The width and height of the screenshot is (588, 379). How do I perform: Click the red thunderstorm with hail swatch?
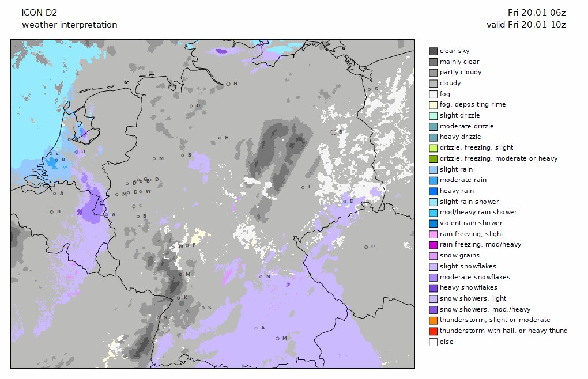[x=433, y=331]
